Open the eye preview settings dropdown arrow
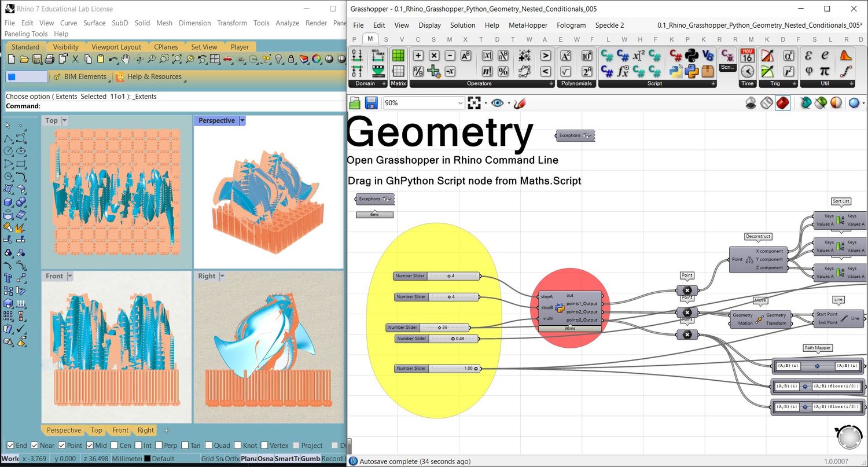This screenshot has height=467, width=868. (x=508, y=103)
